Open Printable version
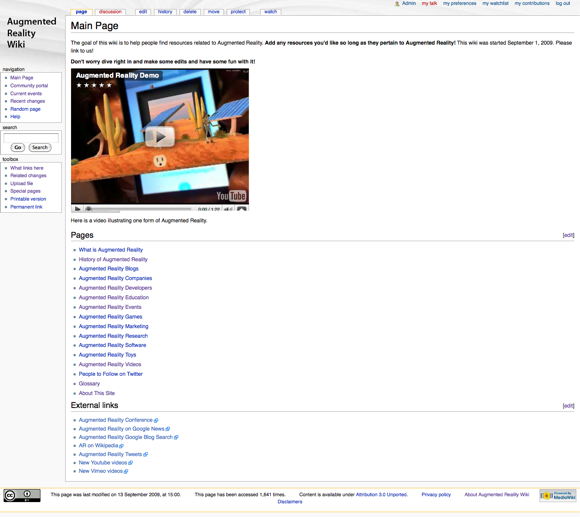 (x=28, y=199)
